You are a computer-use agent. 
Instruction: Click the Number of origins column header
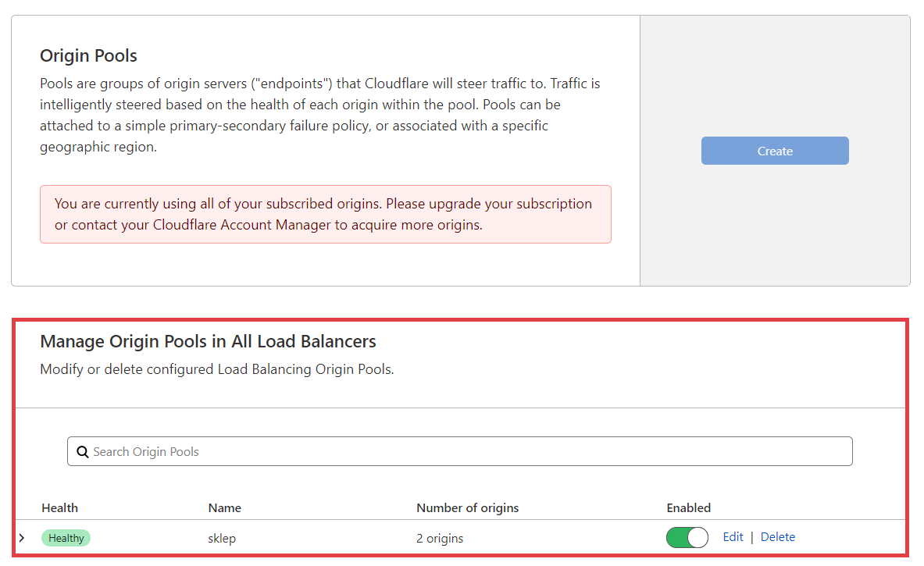(467, 508)
